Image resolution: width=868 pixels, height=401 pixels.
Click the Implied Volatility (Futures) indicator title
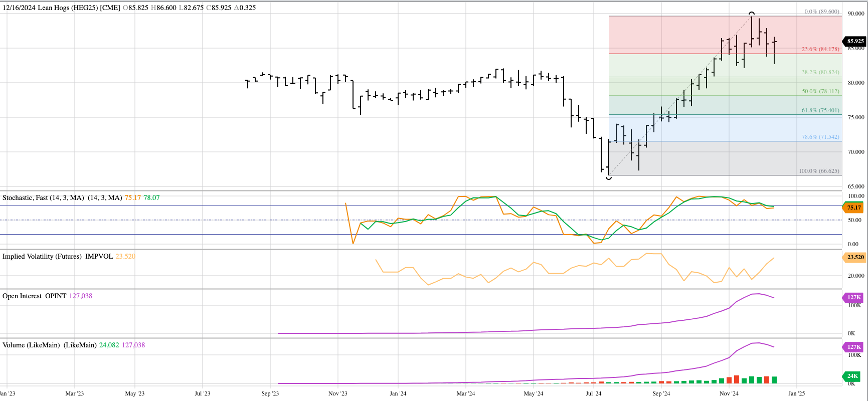(x=42, y=257)
